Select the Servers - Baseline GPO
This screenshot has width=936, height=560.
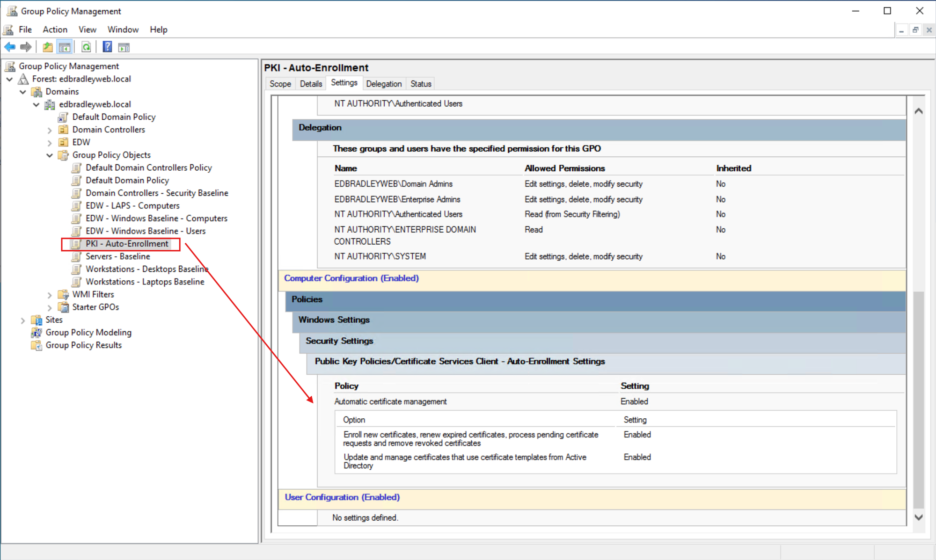pos(117,256)
